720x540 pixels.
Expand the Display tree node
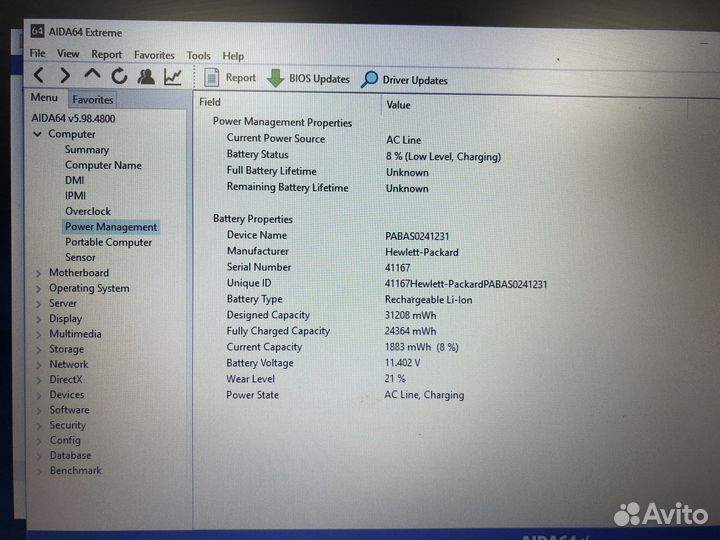[39, 319]
